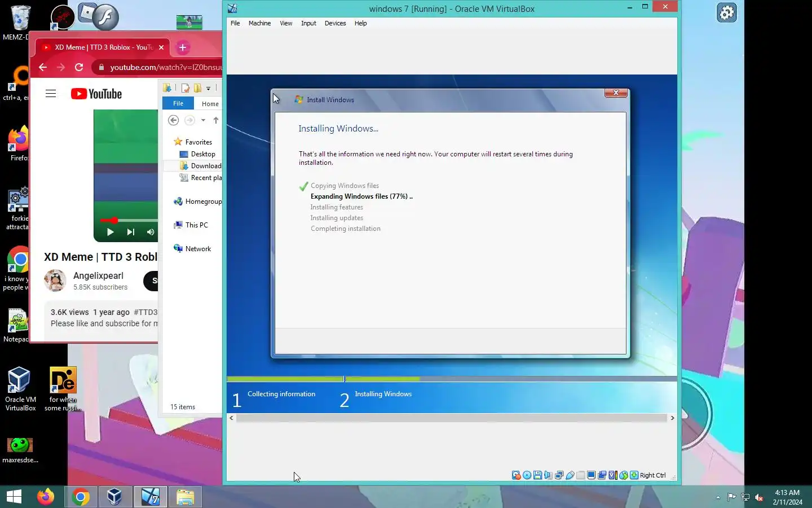The image size is (812, 508).
Task: Go back in Chrome browser
Action: coord(43,67)
